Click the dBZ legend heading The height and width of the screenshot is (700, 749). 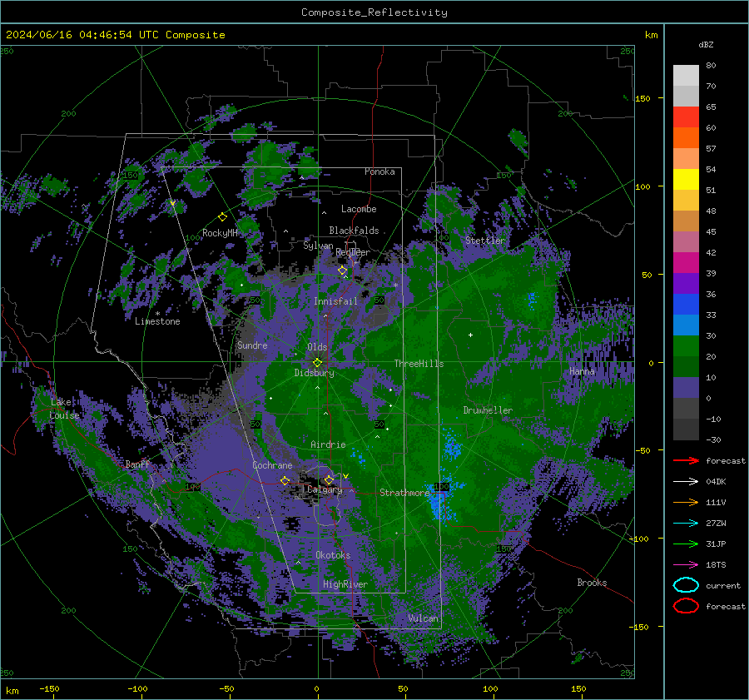(x=706, y=44)
